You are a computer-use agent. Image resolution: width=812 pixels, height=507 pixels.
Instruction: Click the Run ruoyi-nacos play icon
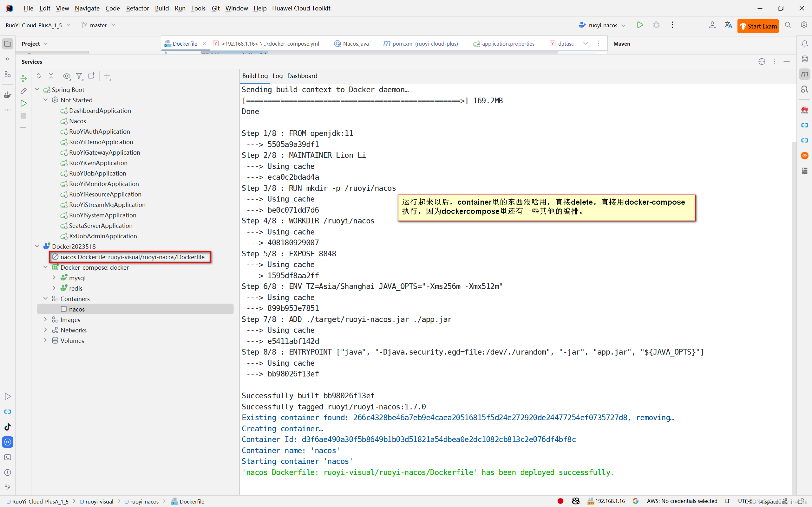pos(640,25)
